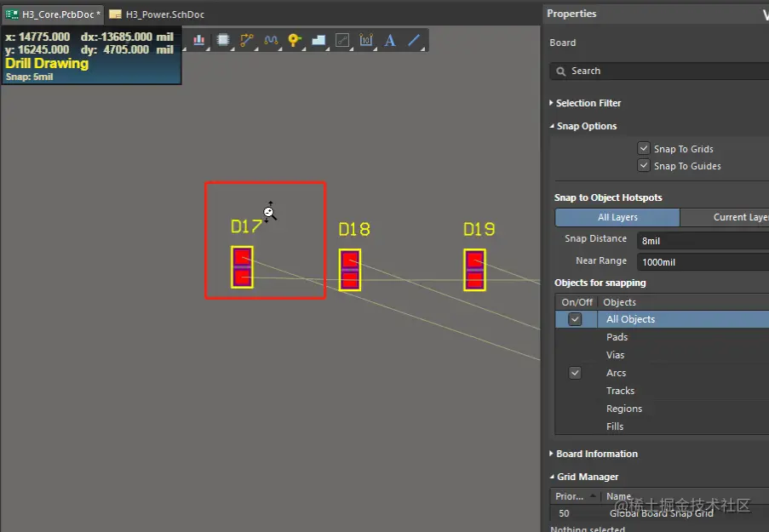Screen dimensions: 769x532
Task: Toggle the Snap To Guides checkbox
Action: [644, 165]
